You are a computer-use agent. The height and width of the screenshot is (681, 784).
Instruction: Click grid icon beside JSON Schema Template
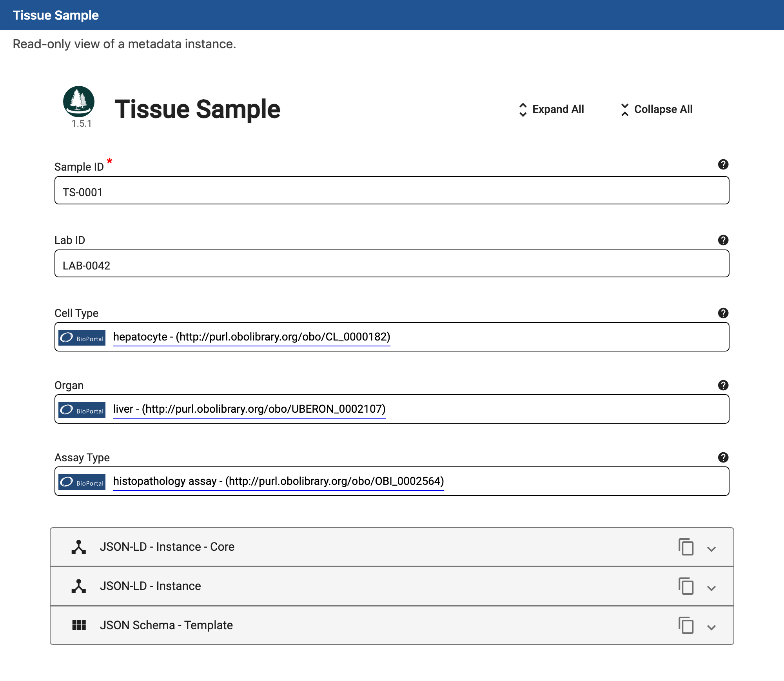tap(79, 625)
